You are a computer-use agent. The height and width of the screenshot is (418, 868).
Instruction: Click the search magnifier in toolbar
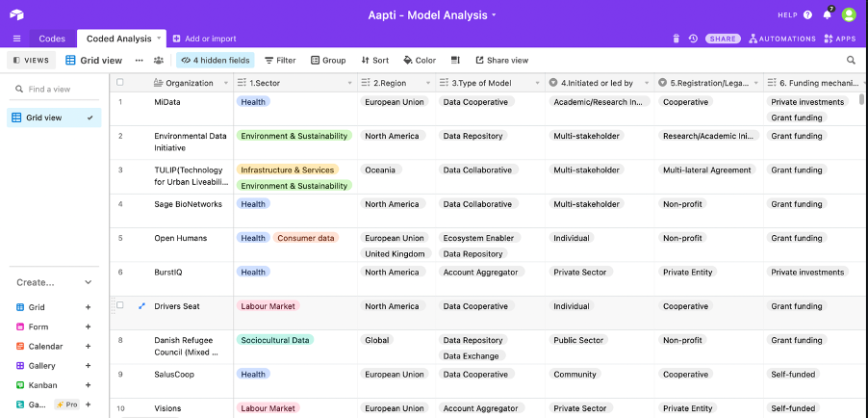852,61
